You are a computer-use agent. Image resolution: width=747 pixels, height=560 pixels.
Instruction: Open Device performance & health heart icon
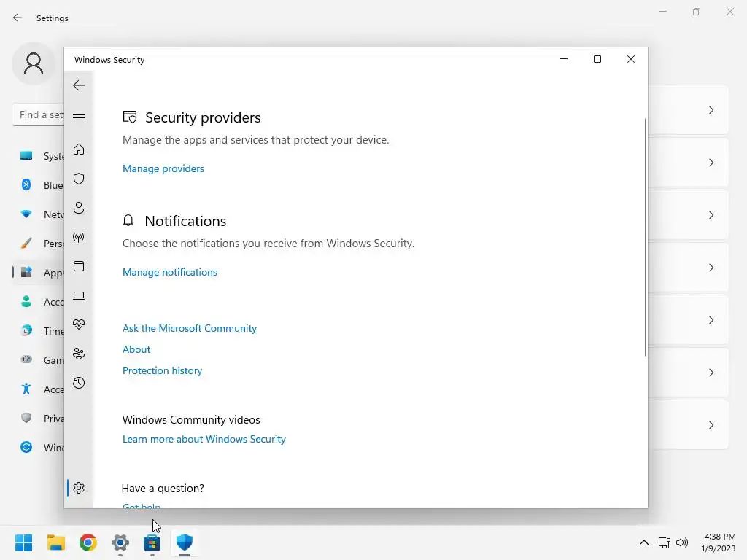click(x=79, y=324)
